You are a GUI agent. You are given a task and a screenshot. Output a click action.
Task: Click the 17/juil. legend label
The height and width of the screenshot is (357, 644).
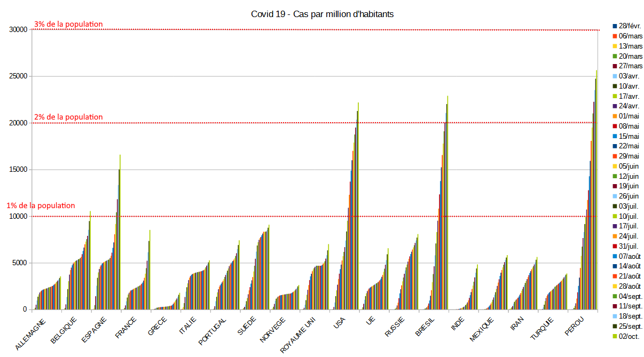coord(631,226)
